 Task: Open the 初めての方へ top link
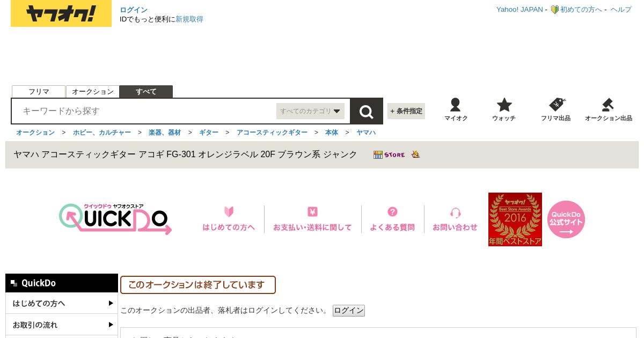click(581, 10)
